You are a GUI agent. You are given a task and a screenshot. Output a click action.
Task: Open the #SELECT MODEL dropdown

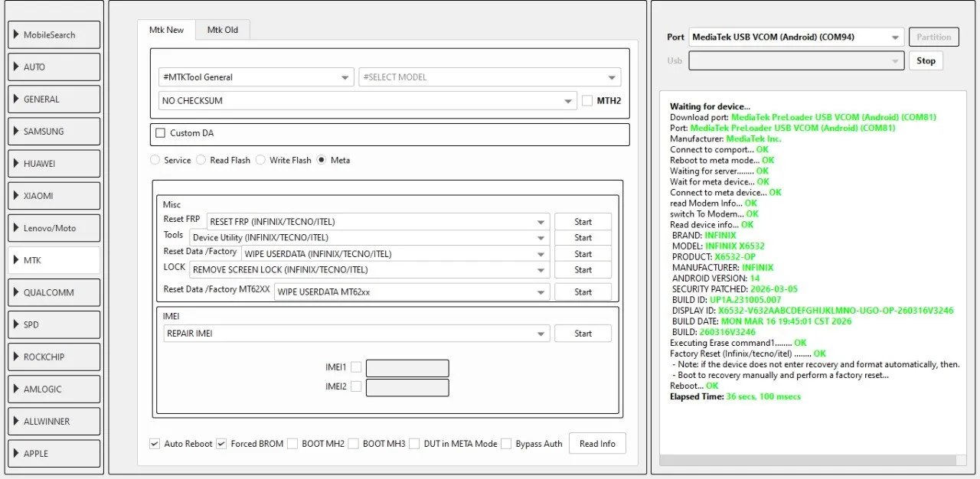(x=490, y=77)
